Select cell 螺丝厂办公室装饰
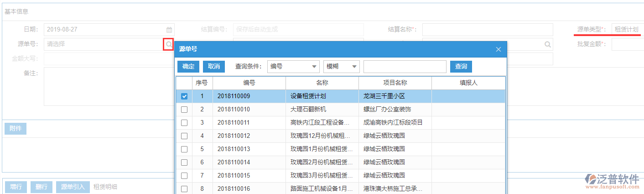 click(395, 110)
